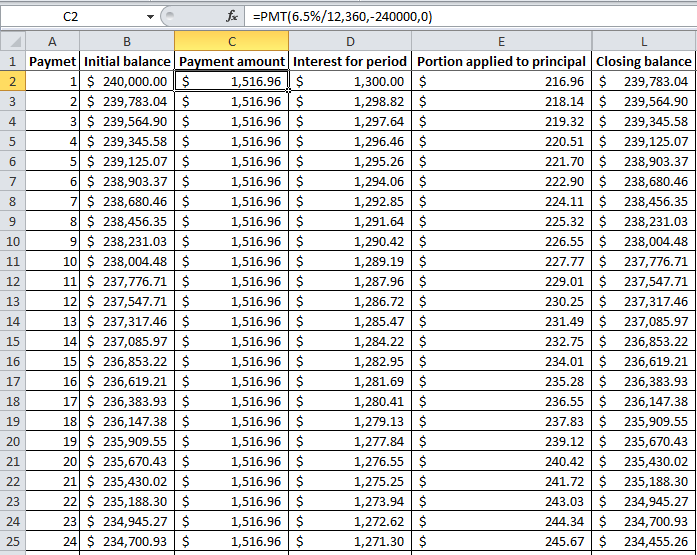Click the Insert Function fx icon
Screen dimensions: 697x555
(232, 16)
